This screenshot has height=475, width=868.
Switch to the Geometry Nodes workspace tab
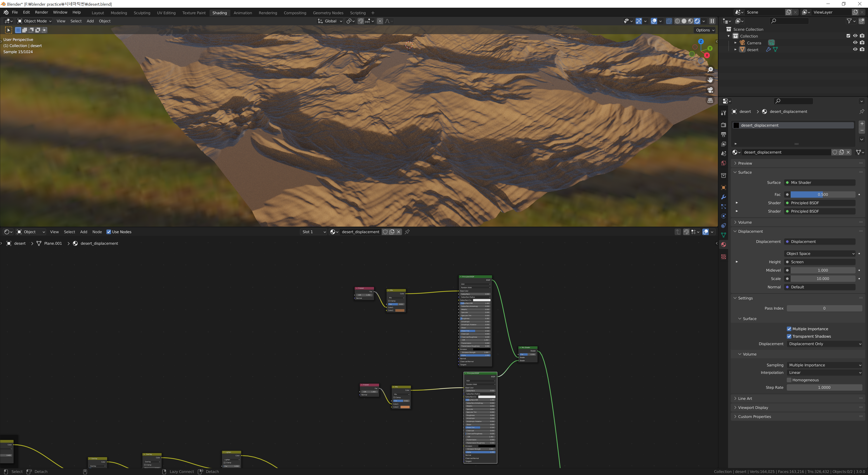328,13
